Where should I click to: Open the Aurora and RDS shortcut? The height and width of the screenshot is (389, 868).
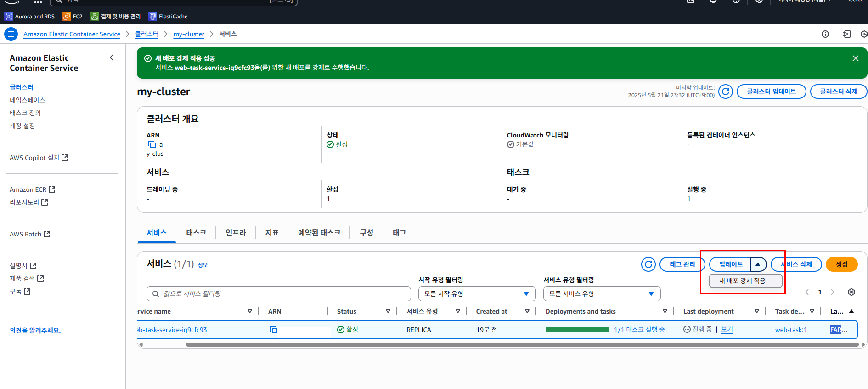[30, 17]
